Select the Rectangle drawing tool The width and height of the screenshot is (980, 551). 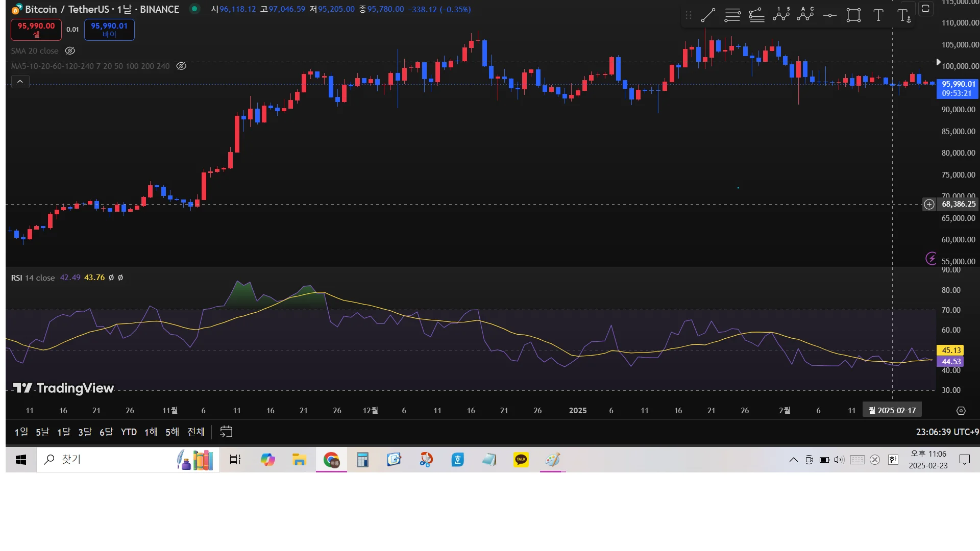[x=853, y=15]
